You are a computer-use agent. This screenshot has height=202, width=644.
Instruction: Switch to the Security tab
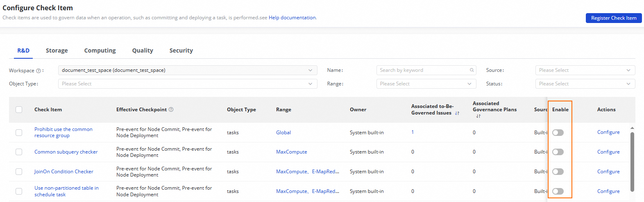point(181,50)
